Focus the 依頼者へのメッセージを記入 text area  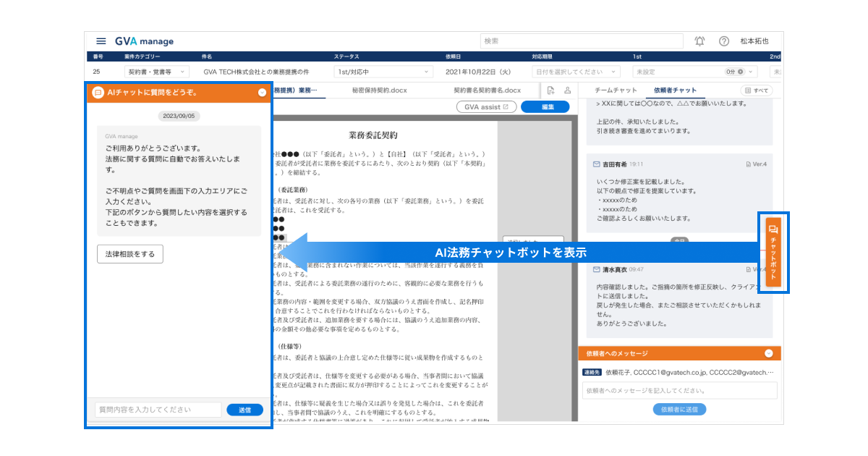click(679, 390)
